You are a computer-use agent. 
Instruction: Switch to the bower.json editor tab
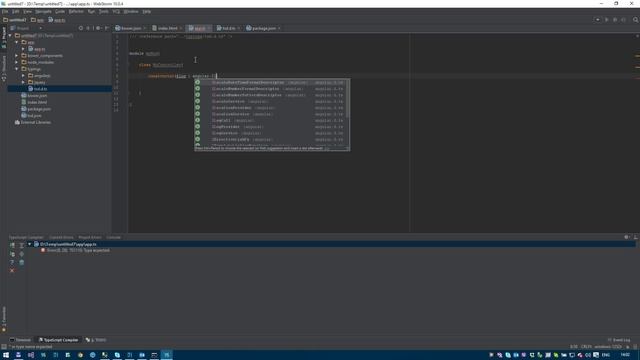pos(131,28)
